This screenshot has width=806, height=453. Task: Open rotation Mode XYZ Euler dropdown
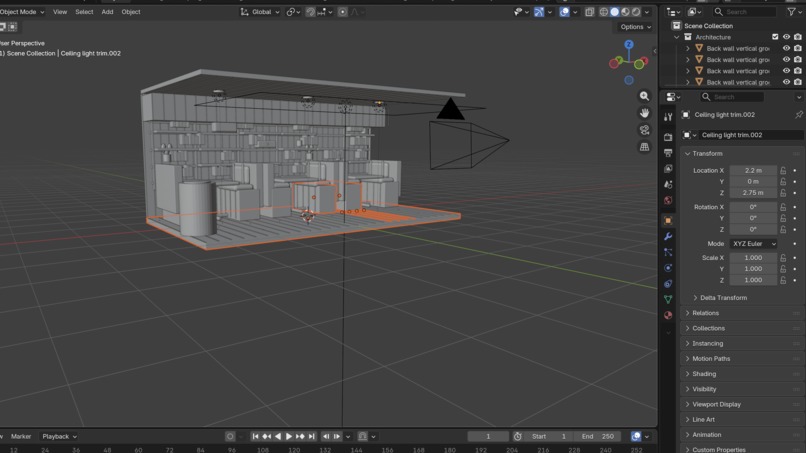click(x=753, y=244)
